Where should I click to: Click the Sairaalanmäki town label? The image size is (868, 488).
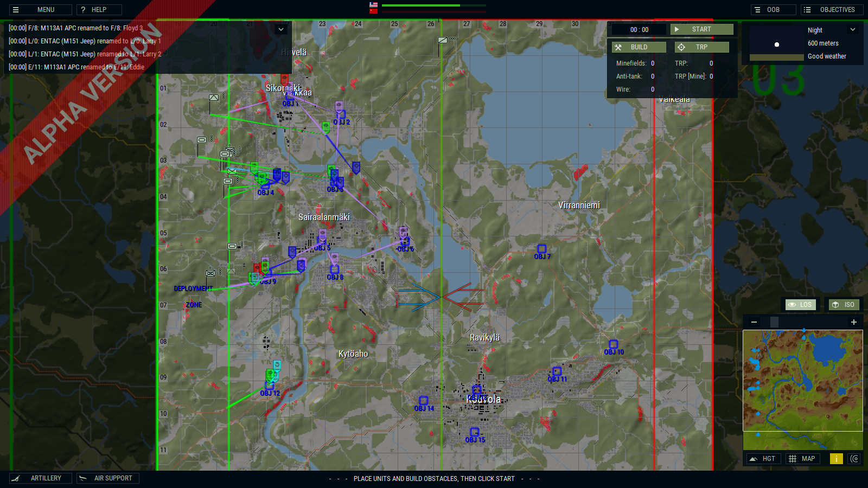pos(324,217)
